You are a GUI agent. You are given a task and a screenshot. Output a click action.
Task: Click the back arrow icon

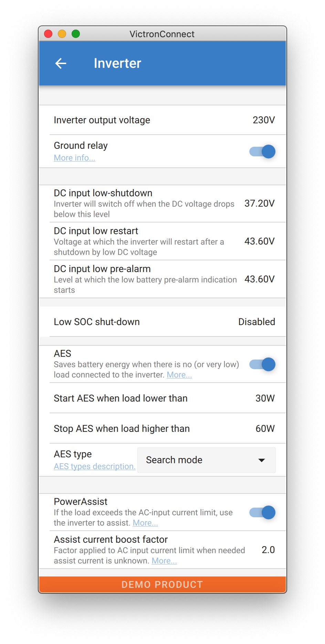(61, 63)
